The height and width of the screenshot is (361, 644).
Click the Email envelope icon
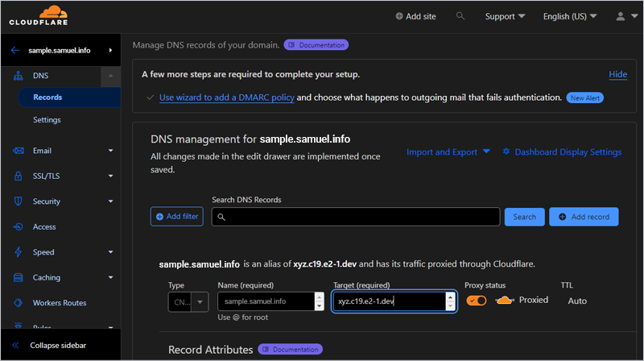18,151
